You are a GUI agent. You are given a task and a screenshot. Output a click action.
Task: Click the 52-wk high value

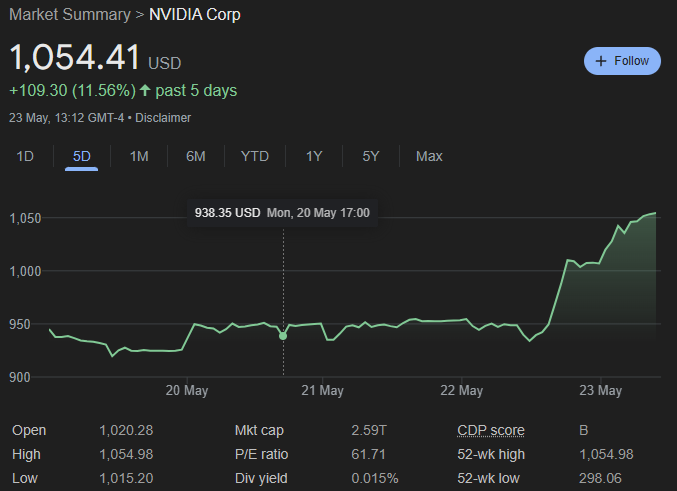(606, 454)
